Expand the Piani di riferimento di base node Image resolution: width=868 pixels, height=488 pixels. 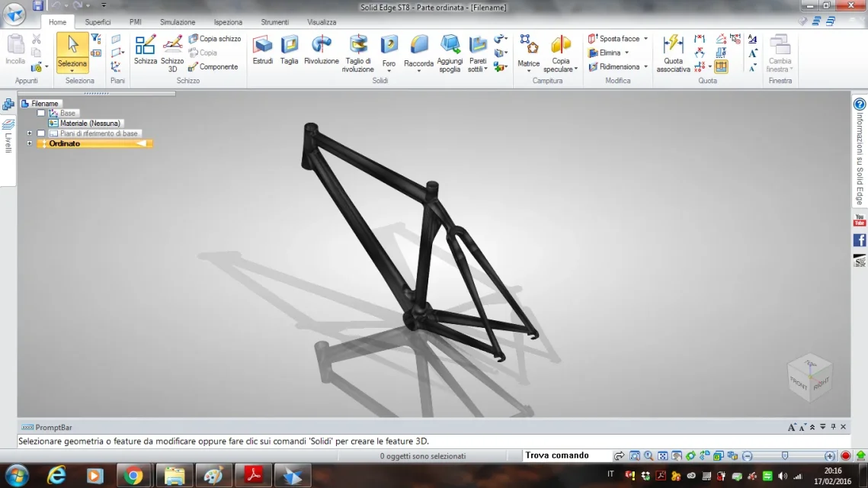point(30,133)
